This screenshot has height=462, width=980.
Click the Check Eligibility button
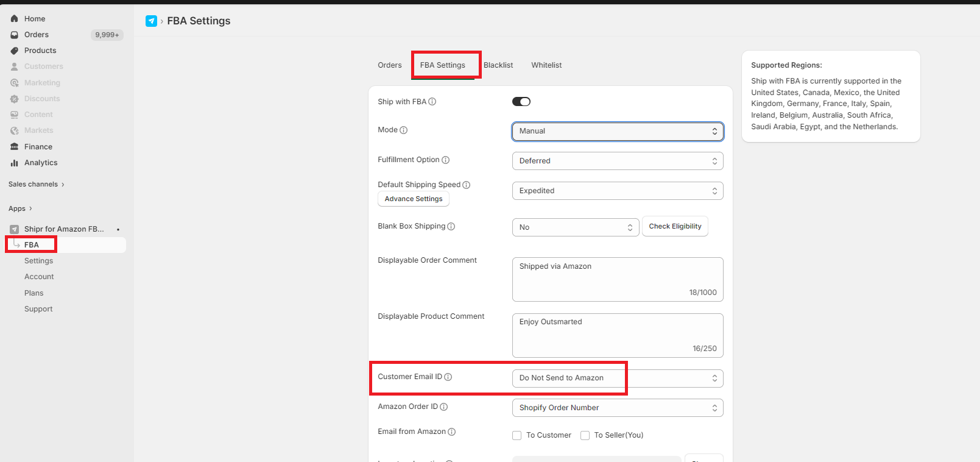coord(675,226)
